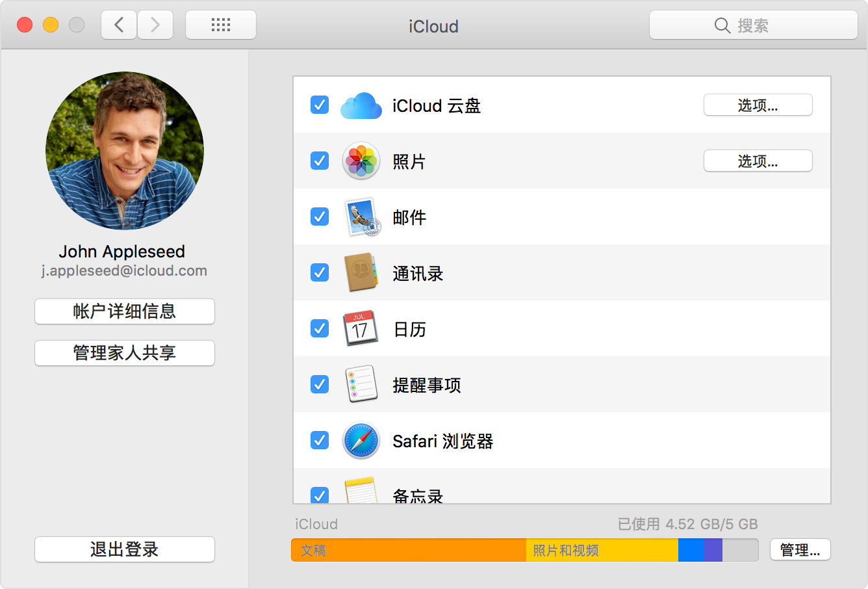
Task: Toggle the Safari 浏览器 checkbox off
Action: coord(319,440)
